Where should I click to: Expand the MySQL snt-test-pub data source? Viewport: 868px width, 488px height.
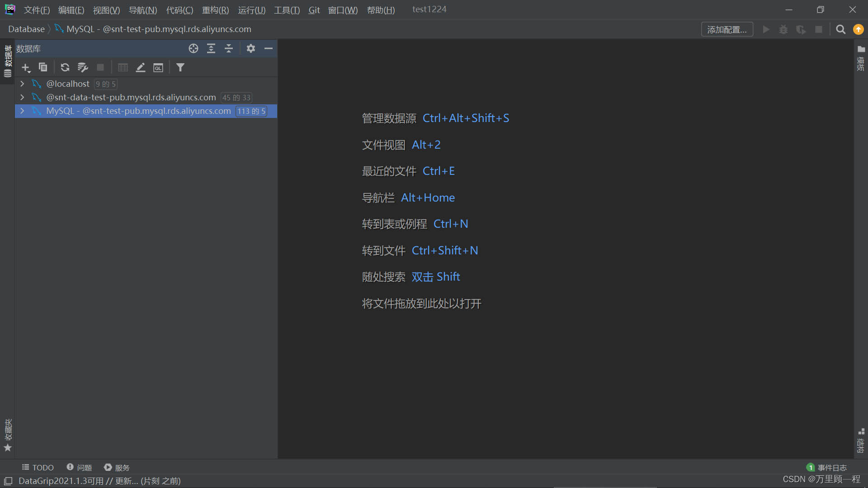tap(22, 111)
